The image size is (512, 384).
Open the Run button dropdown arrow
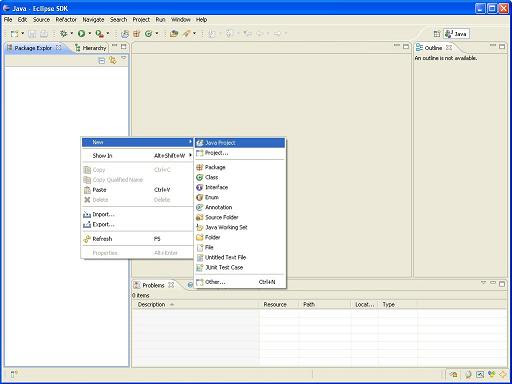pos(90,33)
